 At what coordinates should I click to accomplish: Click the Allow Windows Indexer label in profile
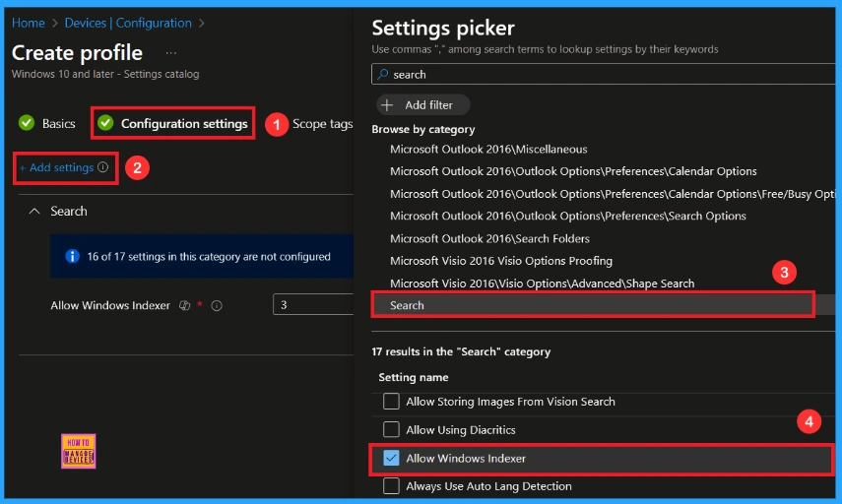point(110,305)
